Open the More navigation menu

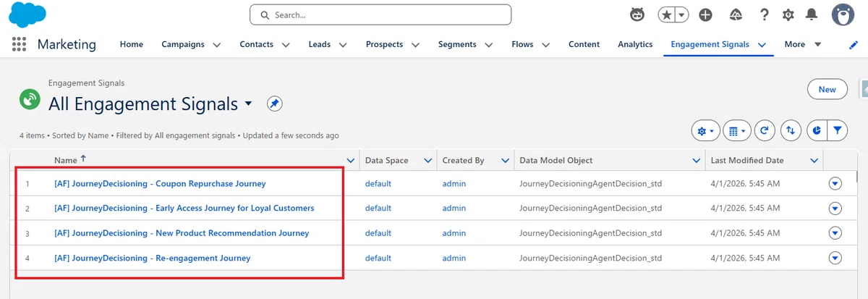tap(803, 44)
